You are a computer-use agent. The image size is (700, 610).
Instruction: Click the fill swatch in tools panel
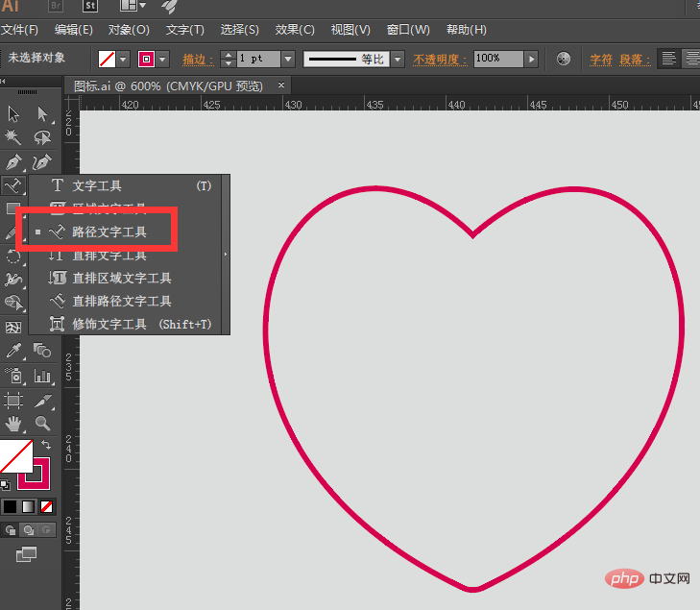[x=16, y=456]
